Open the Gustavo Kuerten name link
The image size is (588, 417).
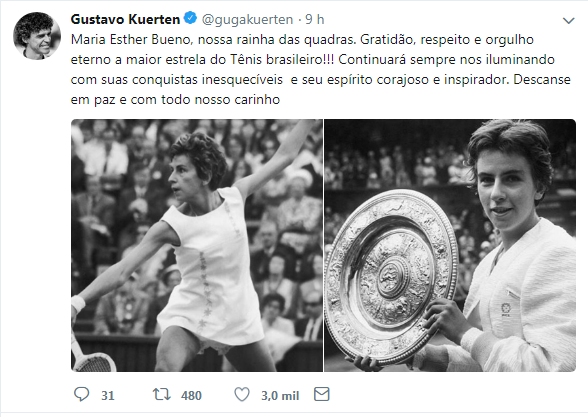(125, 19)
